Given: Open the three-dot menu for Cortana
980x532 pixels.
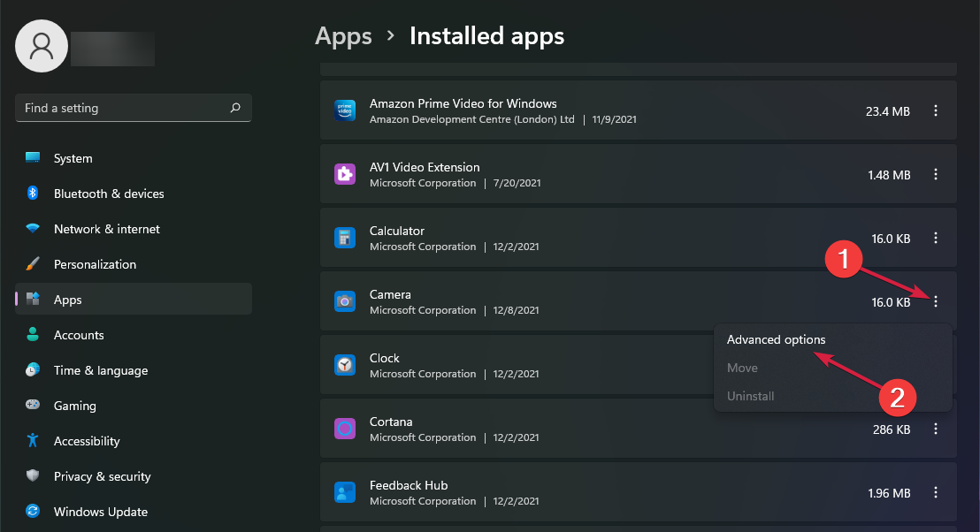Looking at the screenshot, I should (936, 429).
